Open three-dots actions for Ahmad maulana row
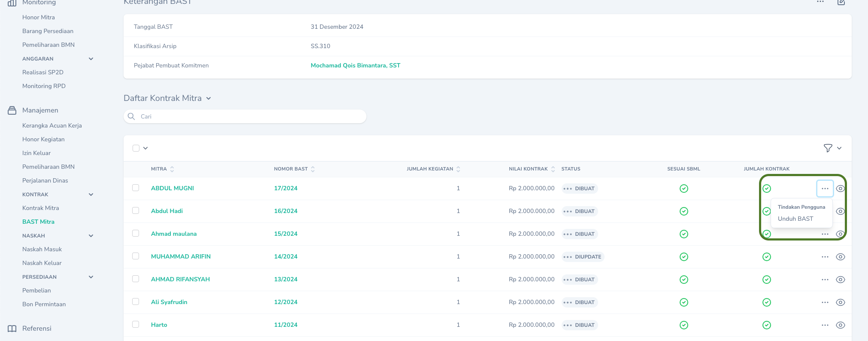868x341 pixels. (825, 234)
